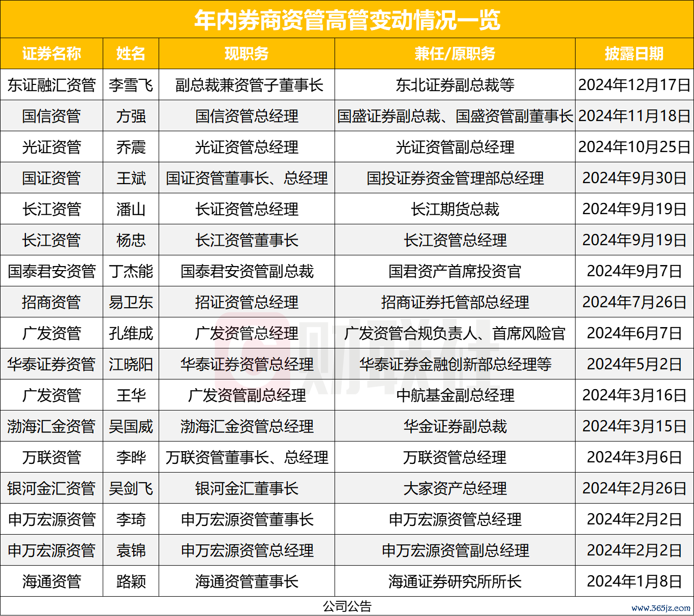
Task: Click the cell 东证融汇资管
Action: (x=51, y=85)
